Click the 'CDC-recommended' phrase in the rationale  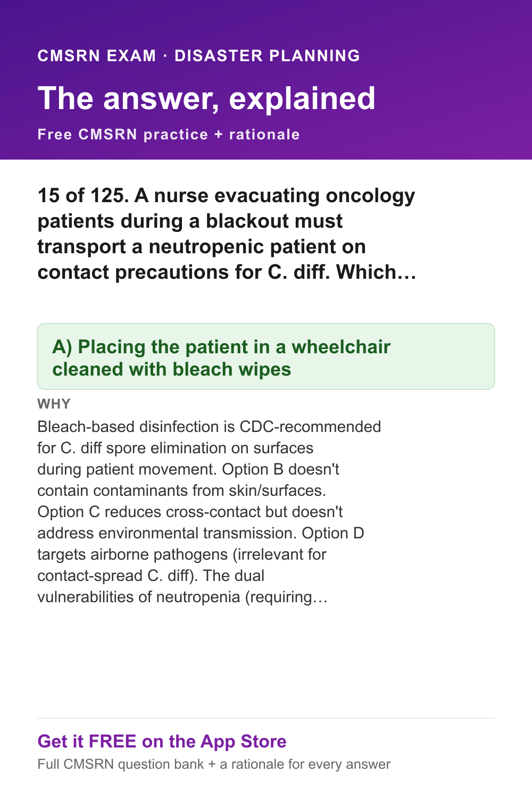coord(310,427)
